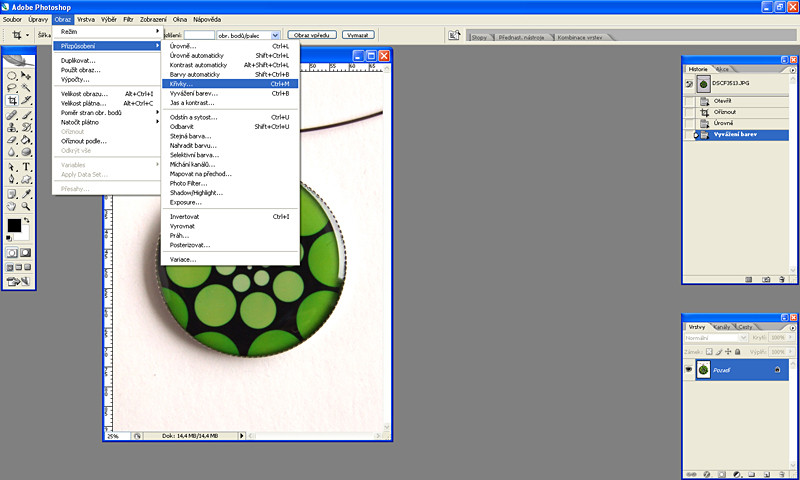Click the create new layer icon
The image size is (800, 480).
click(x=765, y=474)
